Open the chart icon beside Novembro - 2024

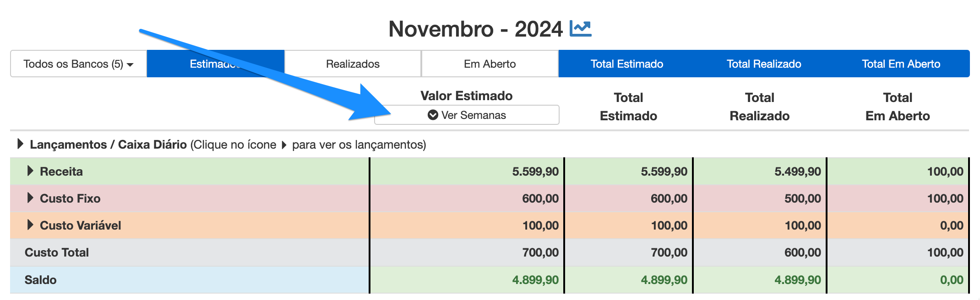click(x=580, y=29)
